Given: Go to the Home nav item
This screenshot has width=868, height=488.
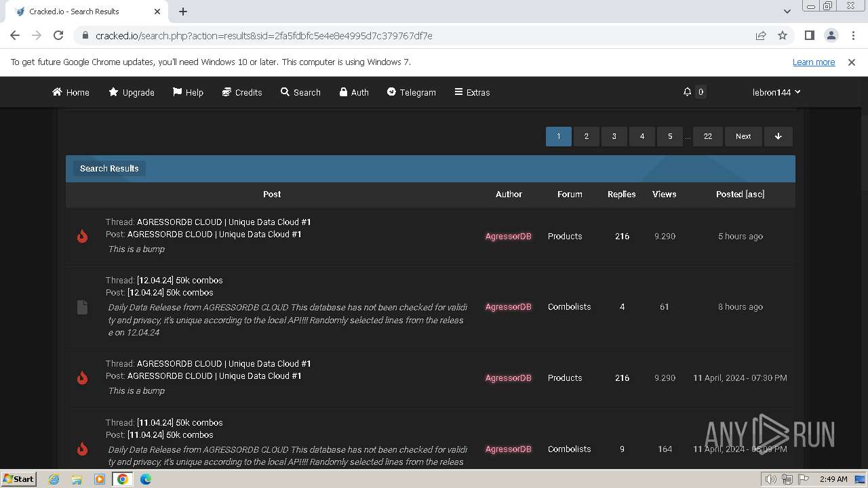Looking at the screenshot, I should coord(71,92).
